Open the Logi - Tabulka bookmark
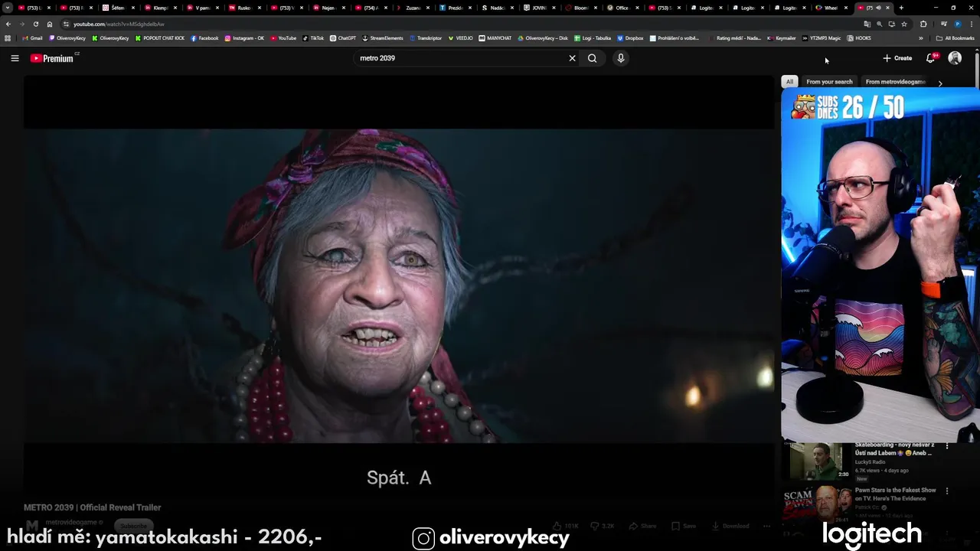 [x=593, y=38]
